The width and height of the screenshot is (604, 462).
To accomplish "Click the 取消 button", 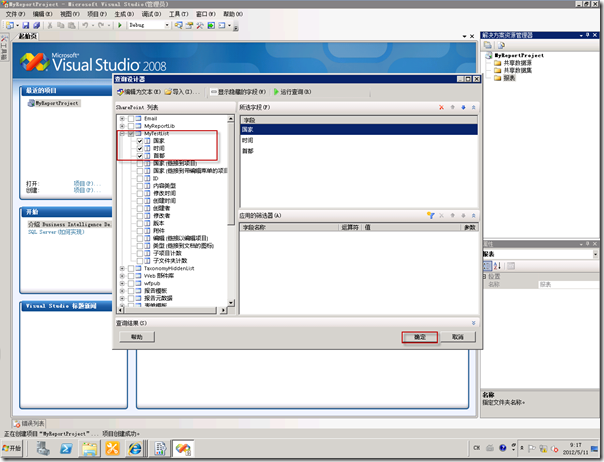I will click(458, 337).
